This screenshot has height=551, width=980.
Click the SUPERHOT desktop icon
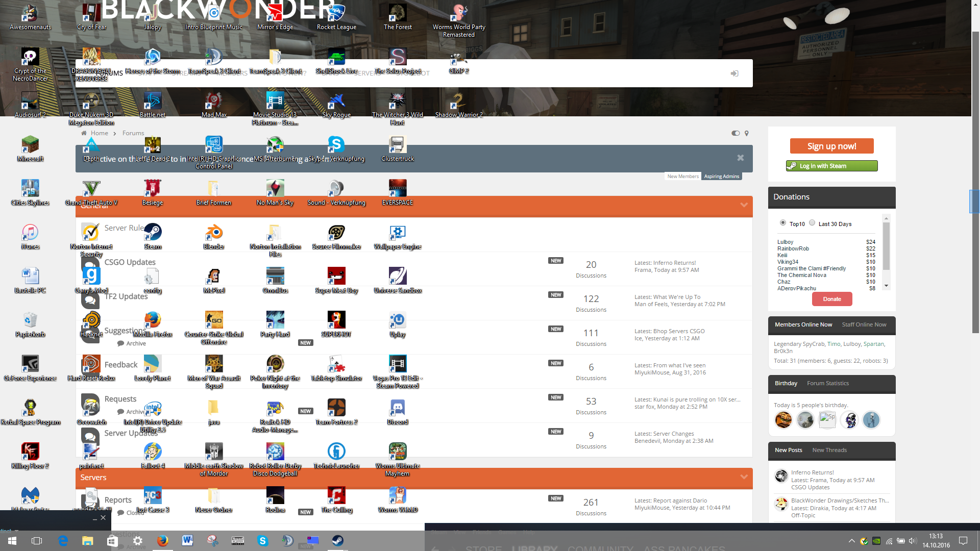click(x=336, y=324)
